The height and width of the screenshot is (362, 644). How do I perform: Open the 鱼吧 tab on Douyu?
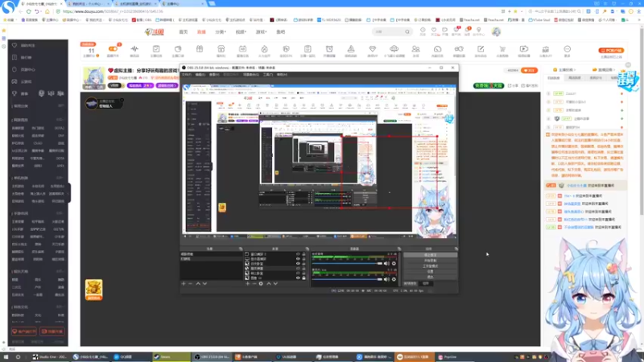coord(280,31)
